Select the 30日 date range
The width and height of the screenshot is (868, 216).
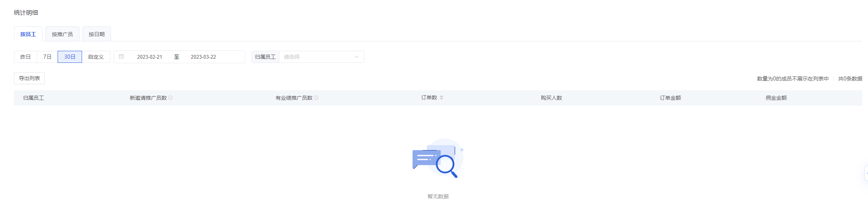click(x=70, y=57)
